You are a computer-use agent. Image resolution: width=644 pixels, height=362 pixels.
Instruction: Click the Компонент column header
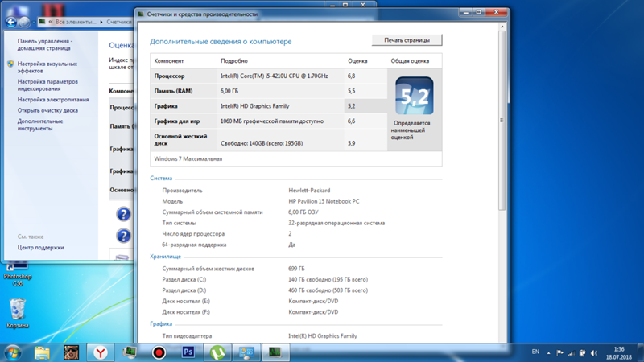(x=169, y=61)
